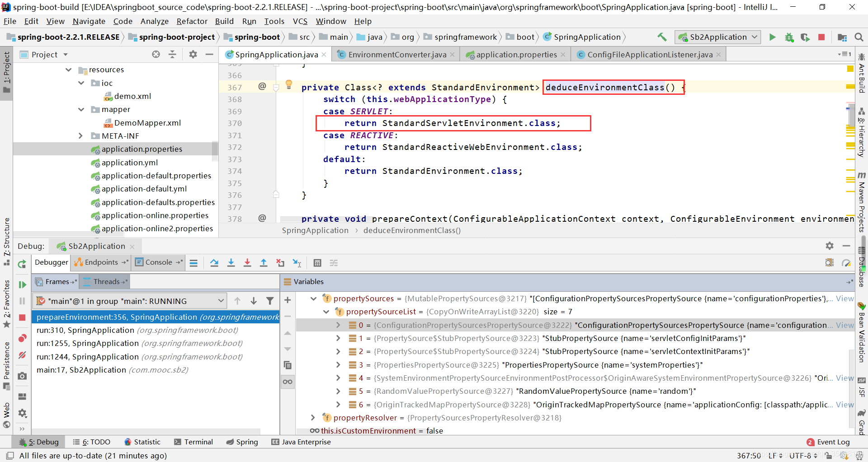Image resolution: width=868 pixels, height=462 pixels.
Task: Mute breakpoints in Debug sidebar
Action: click(22, 355)
